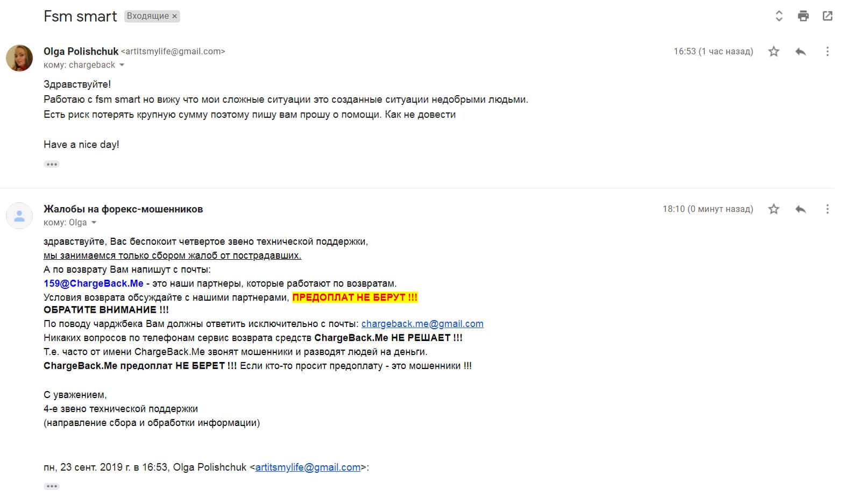Expand recipient details next to 'кому: Olga'

pos(94,223)
